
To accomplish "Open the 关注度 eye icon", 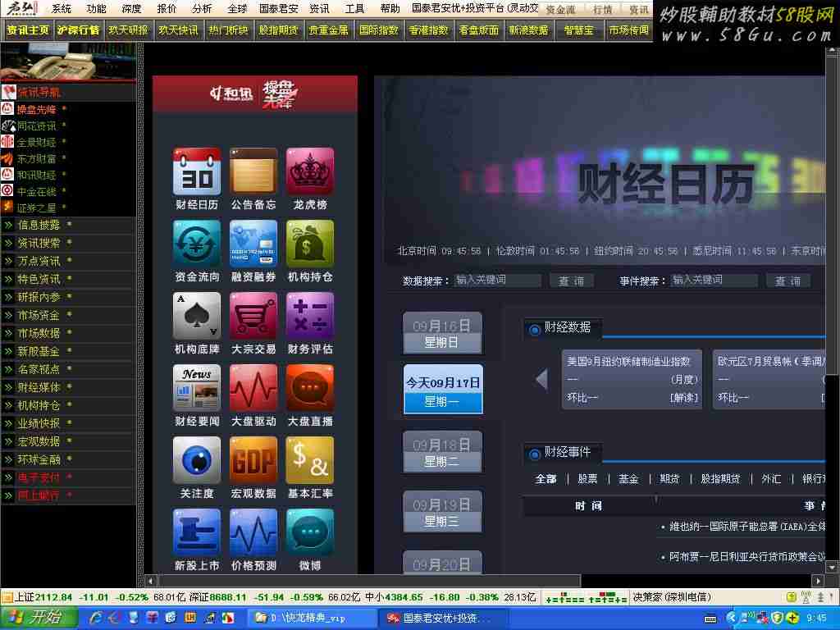I will pos(197,460).
